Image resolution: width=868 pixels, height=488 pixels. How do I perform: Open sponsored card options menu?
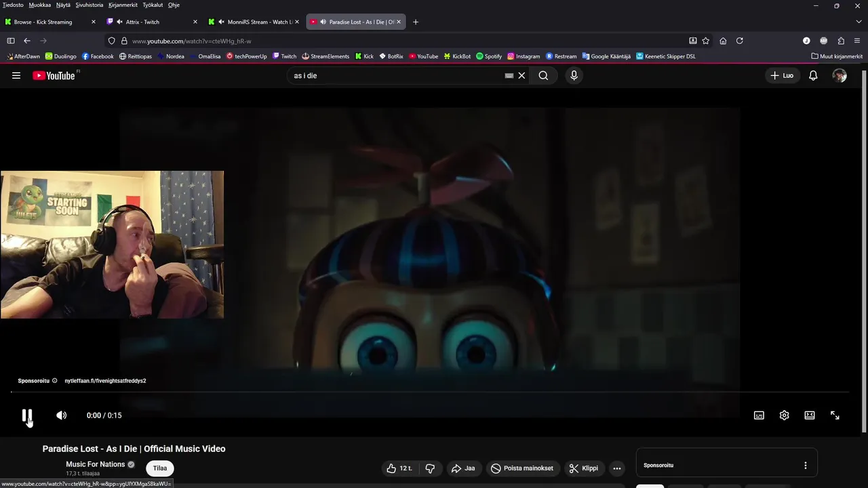pos(806,466)
